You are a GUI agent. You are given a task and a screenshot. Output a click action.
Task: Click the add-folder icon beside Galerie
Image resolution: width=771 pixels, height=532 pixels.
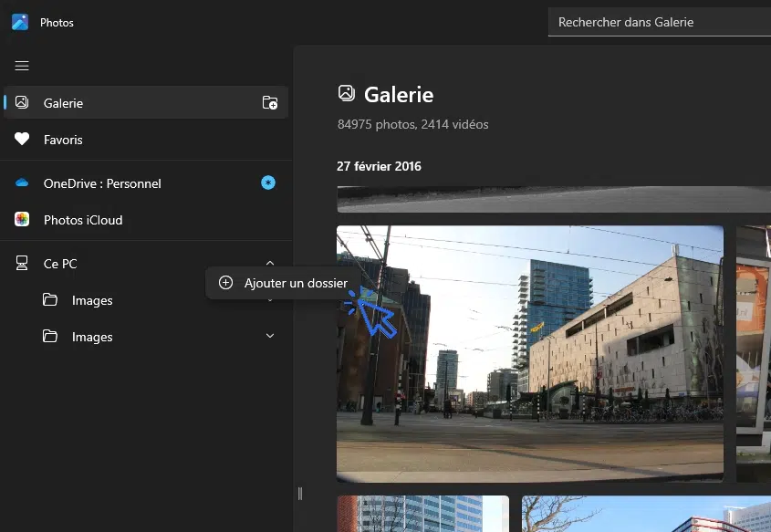click(270, 103)
